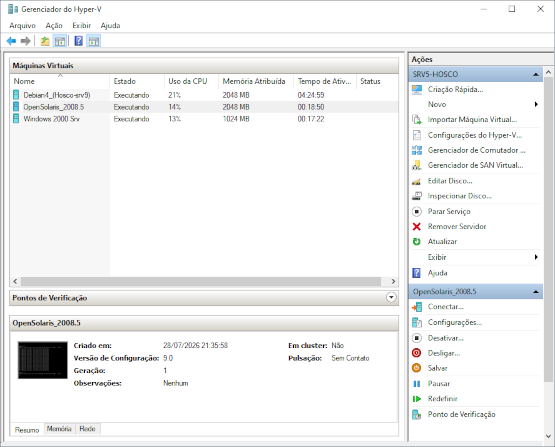Viewport: 555px width, 447px height.
Task: Expand the Pontos de Verificação section chevron
Action: [391, 297]
